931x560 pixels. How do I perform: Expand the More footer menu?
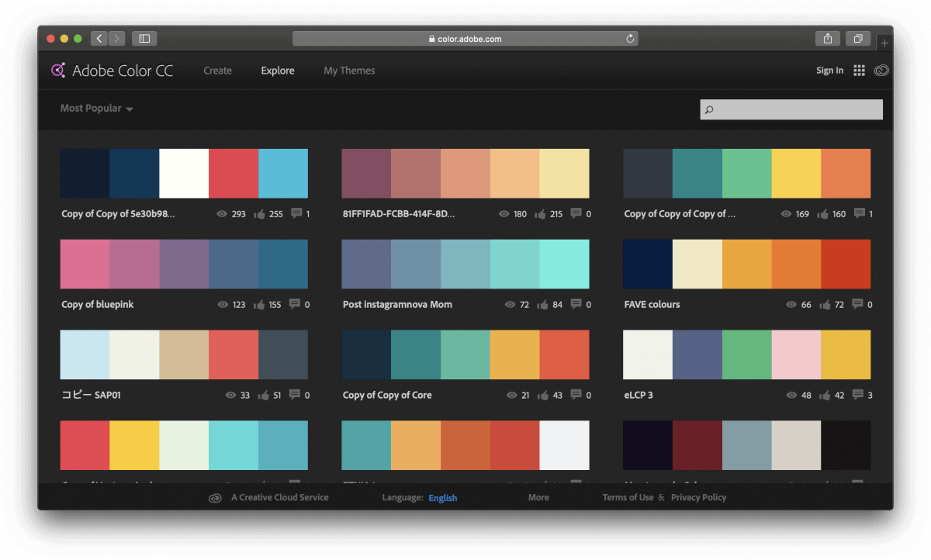point(538,498)
